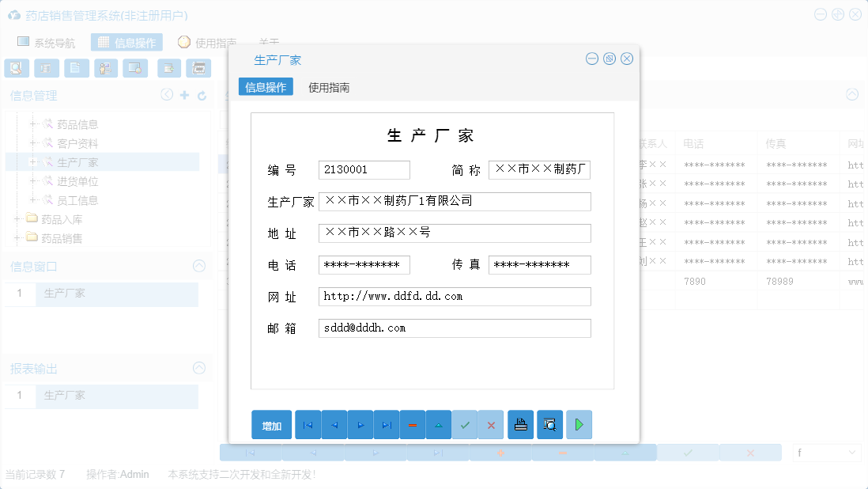Viewport: 868px width, 489px height.
Task: Delete the current record with the red minus icon
Action: (413, 425)
